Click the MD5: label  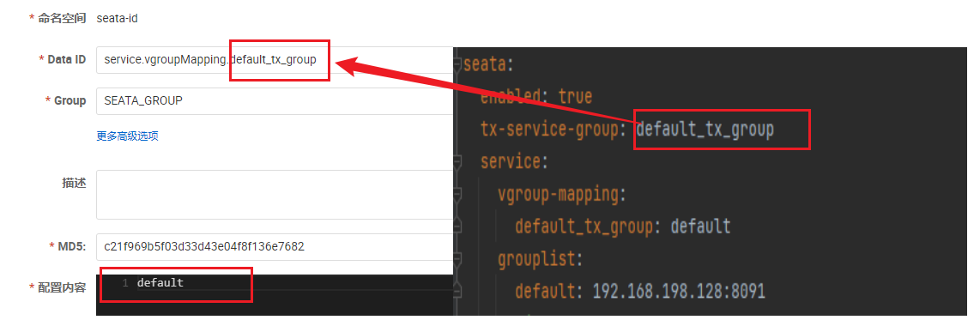tap(71, 246)
